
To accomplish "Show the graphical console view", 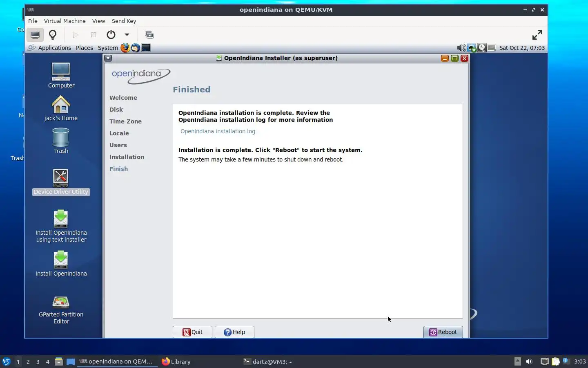I will click(35, 35).
